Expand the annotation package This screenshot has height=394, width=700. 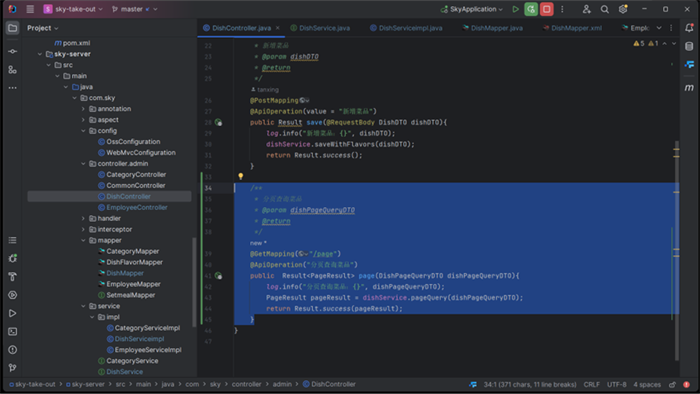point(83,109)
